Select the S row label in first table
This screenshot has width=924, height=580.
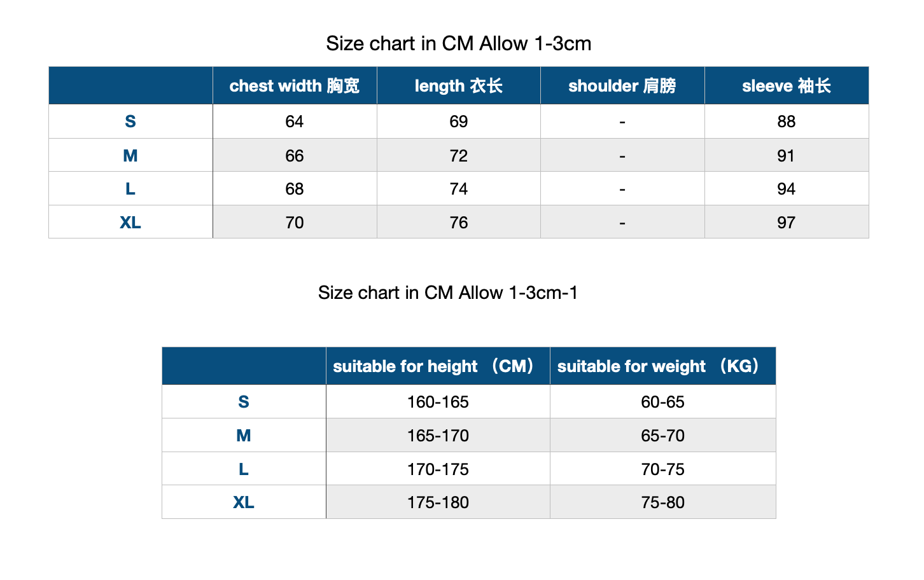point(130,121)
